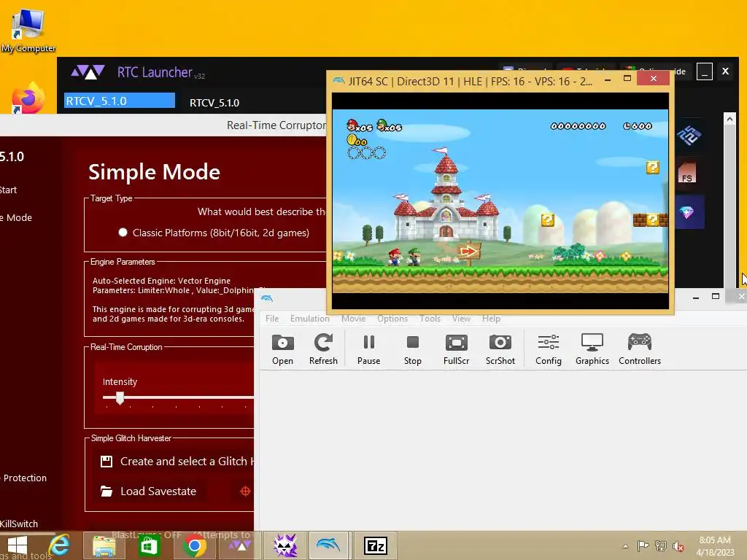The width and height of the screenshot is (747, 560).
Task: Select the highlighted RTCV_5.1.0 version entry
Action: (x=120, y=101)
